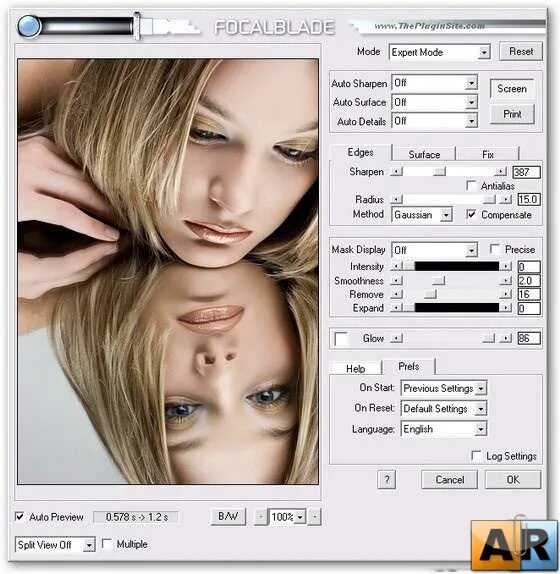Enable the Log Settings checkbox

pos(476,456)
